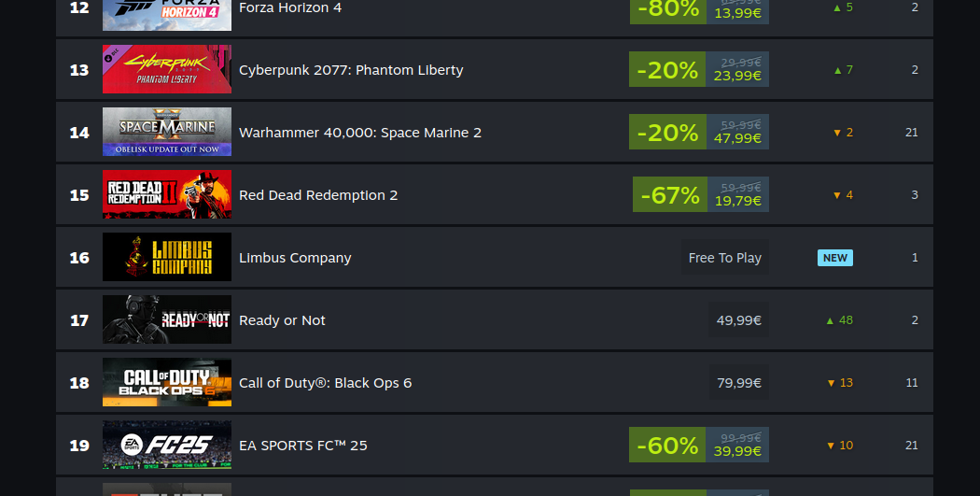
Task: Open the Limbus Company game image
Action: (167, 258)
